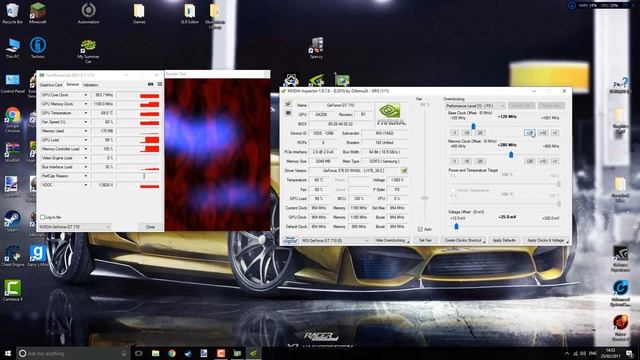Open MSI GeForce GT 710 GPU selector
This screenshot has height=360, width=640.
tap(335, 240)
